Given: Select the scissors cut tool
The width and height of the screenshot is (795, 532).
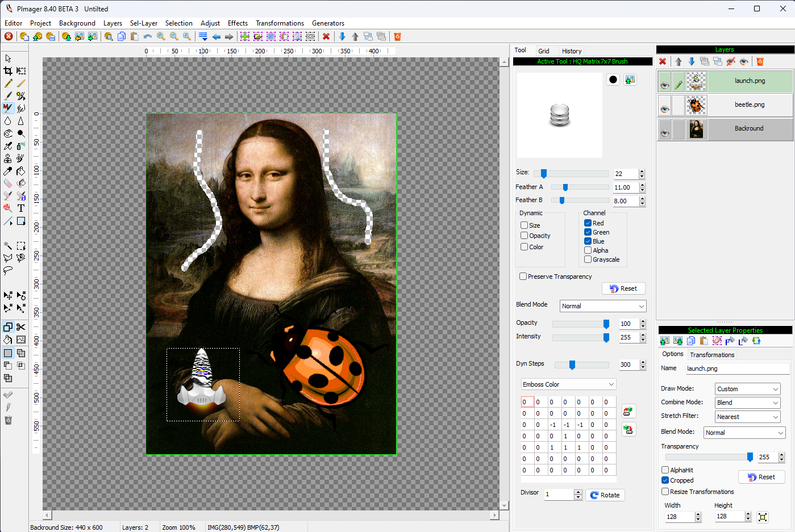Looking at the screenshot, I should [x=21, y=327].
